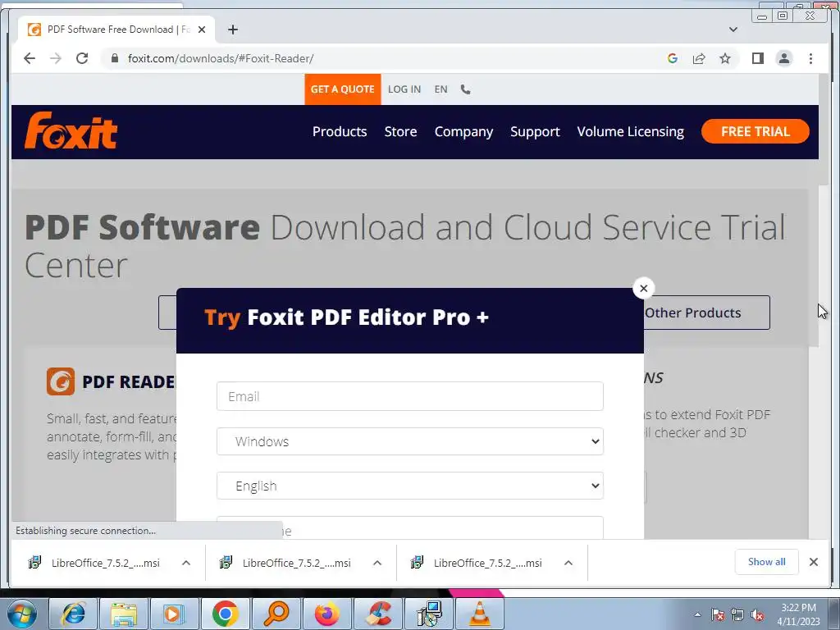Go back to previous page in Chrome
This screenshot has width=840, height=630.
30,58
